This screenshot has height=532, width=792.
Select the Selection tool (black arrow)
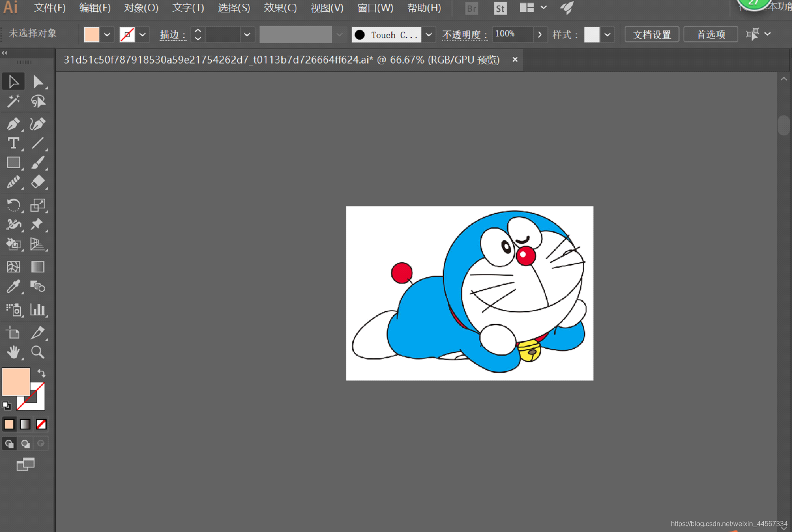click(x=13, y=82)
